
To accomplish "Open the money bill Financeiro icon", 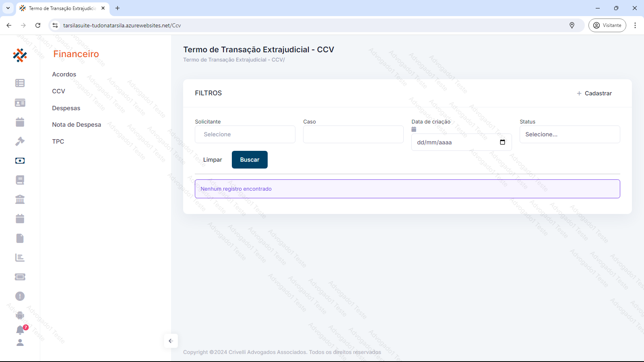I will click(x=20, y=160).
